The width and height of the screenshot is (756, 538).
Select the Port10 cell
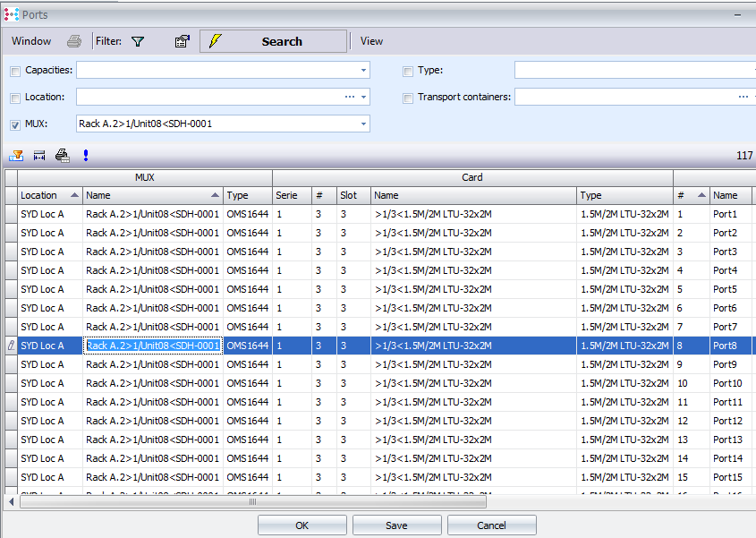point(732,384)
